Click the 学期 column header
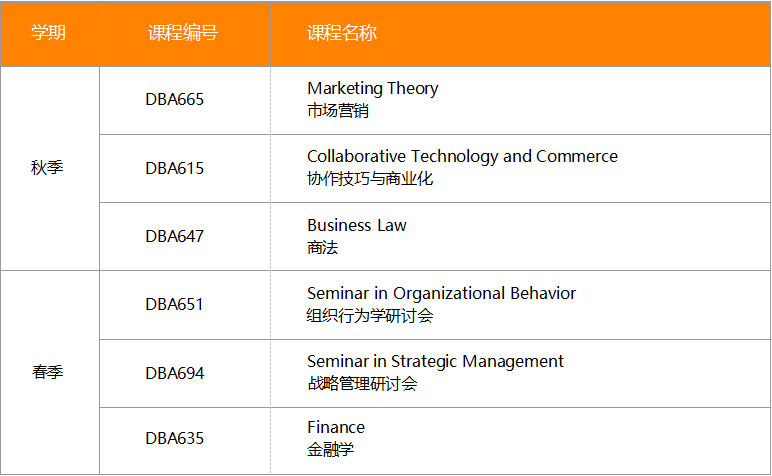Screen dimensions: 772x476 click(48, 33)
